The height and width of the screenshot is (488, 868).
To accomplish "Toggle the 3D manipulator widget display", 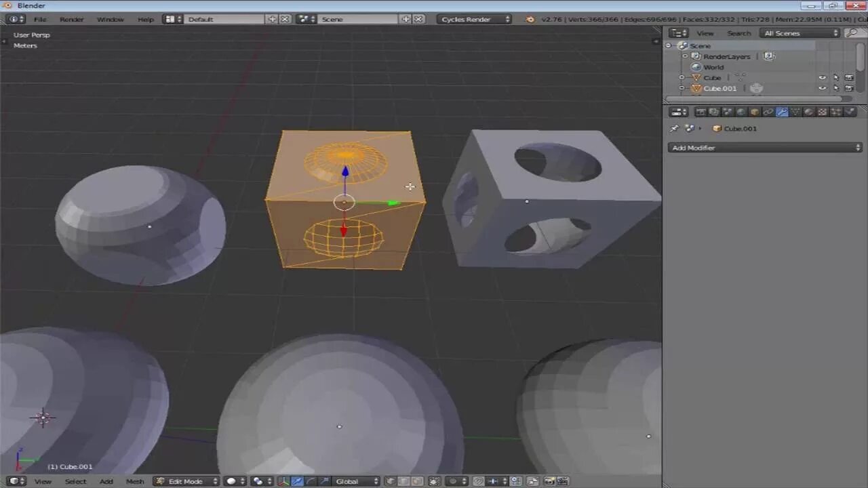I will pos(283,481).
